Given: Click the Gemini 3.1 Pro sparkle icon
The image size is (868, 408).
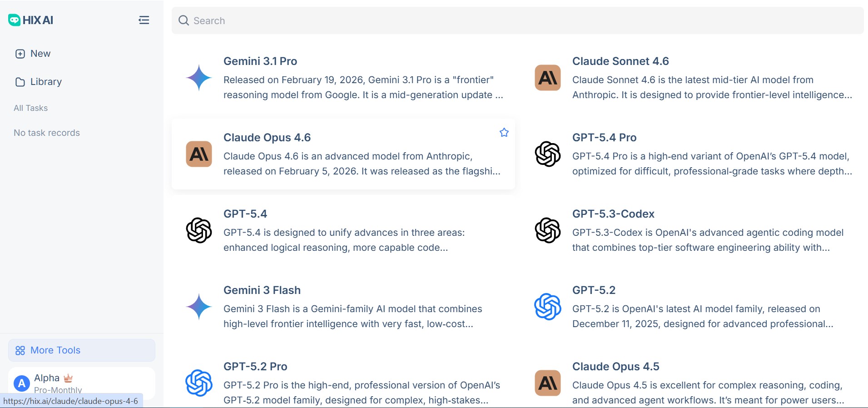Looking at the screenshot, I should click(x=199, y=78).
